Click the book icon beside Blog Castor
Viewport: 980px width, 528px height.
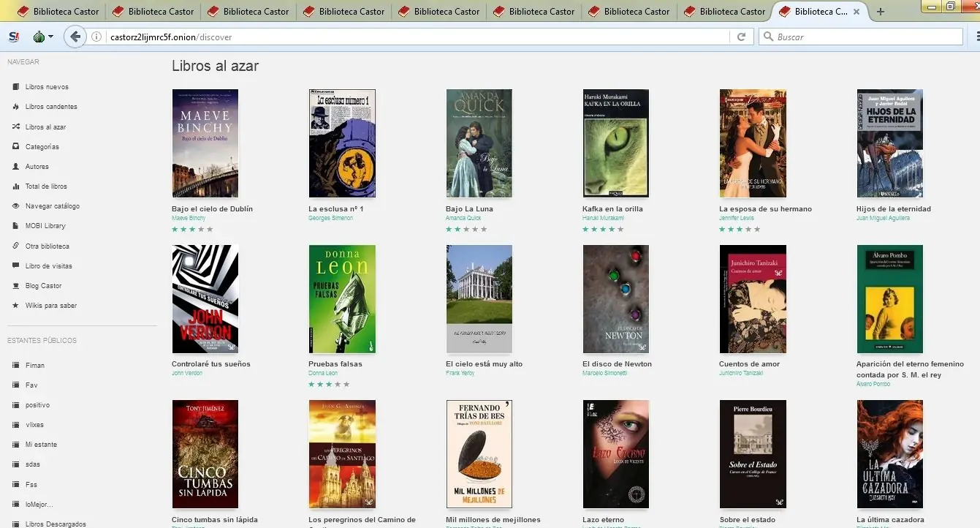pos(16,286)
